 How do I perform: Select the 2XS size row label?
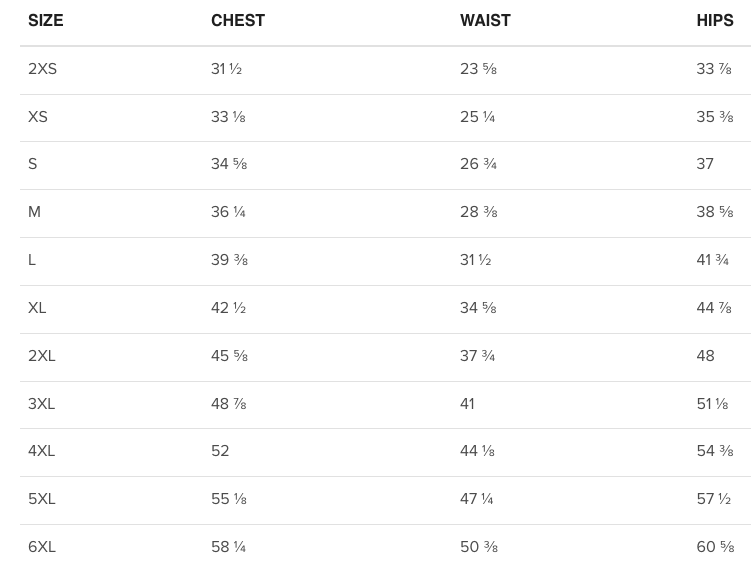point(43,69)
